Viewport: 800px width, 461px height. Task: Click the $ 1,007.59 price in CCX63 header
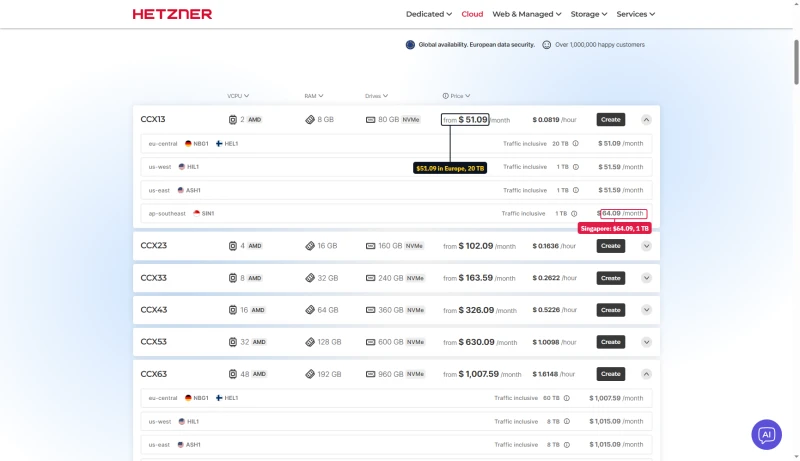[x=479, y=374]
